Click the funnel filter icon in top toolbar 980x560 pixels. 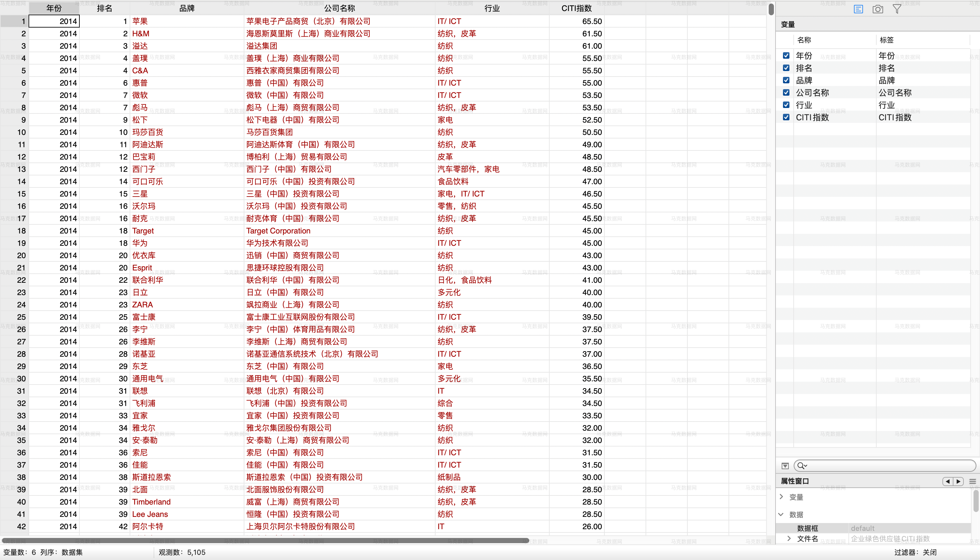[897, 9]
